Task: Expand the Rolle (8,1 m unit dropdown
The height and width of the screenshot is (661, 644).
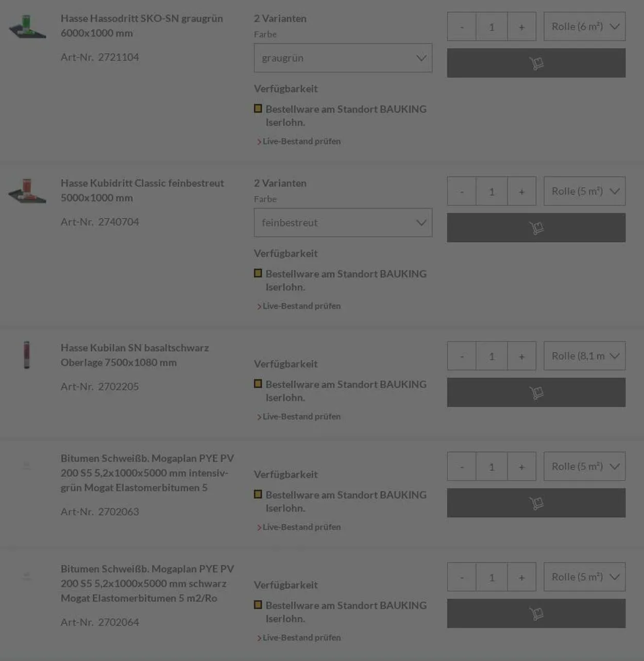Action: [584, 356]
